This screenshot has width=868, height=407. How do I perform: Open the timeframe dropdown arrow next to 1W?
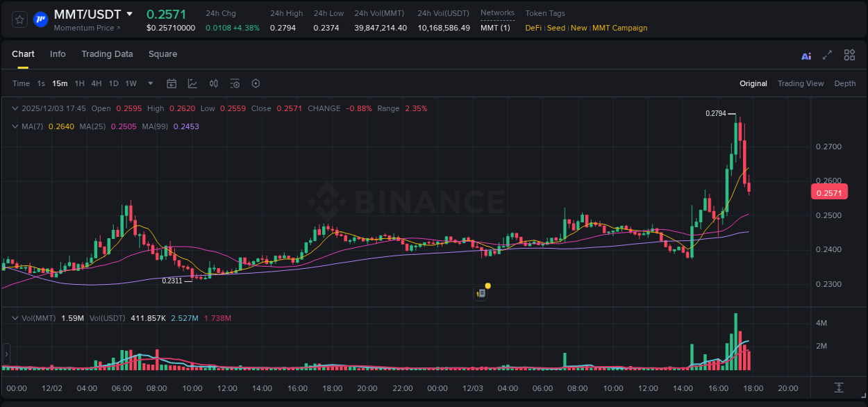(x=149, y=83)
